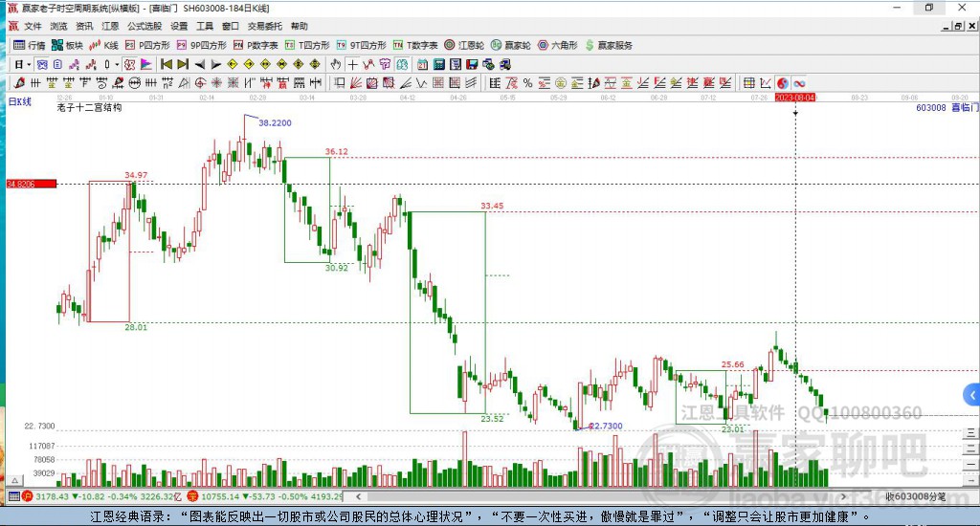980x526 pixels.
Task: Open the 公式选股 menu
Action: 145,26
